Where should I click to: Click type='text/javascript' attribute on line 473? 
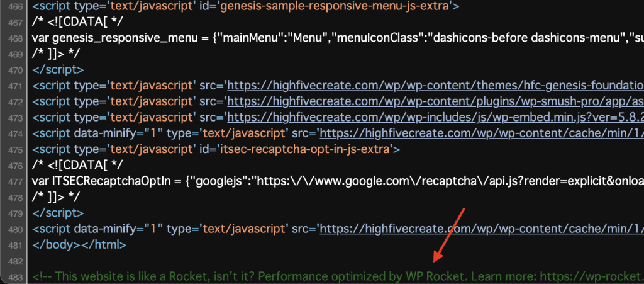[135, 118]
